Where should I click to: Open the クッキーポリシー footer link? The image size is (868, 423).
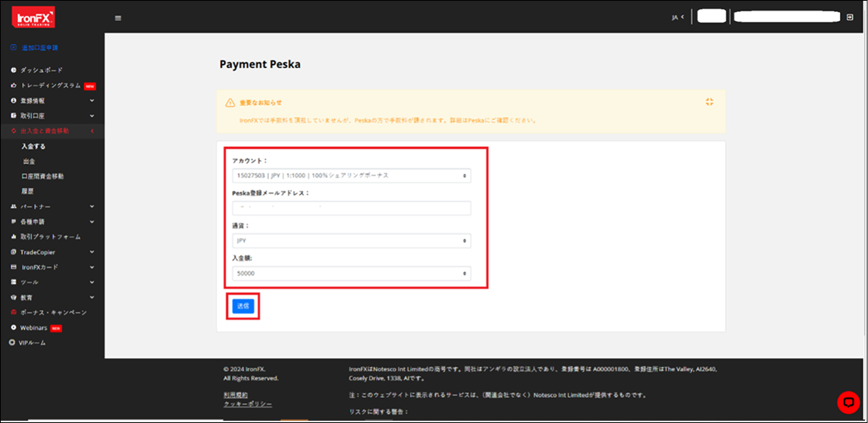click(248, 404)
